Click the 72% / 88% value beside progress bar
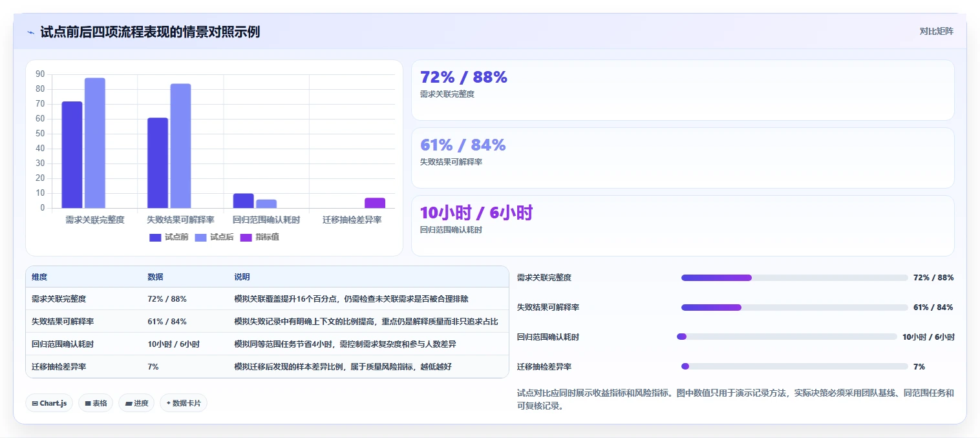 (x=933, y=278)
